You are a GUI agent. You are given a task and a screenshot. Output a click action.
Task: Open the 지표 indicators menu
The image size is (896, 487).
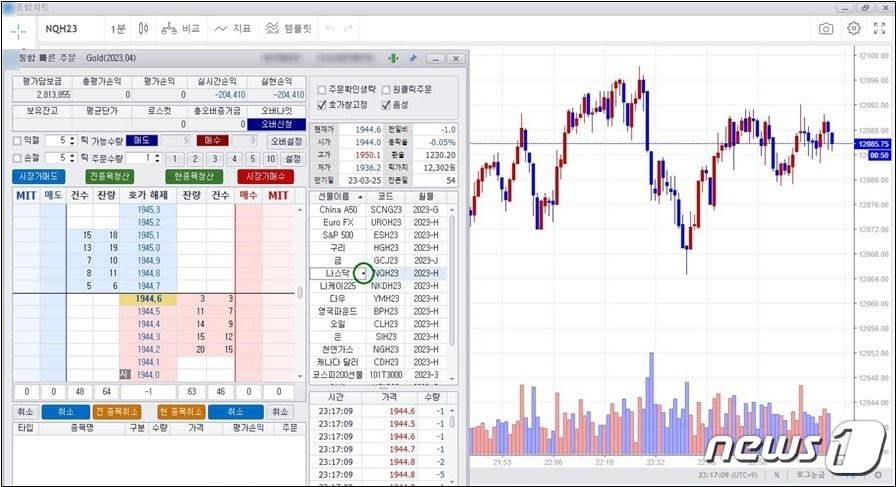tap(233, 29)
